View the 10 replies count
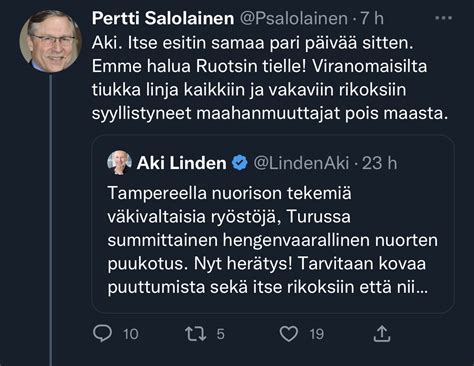Viewport: 474px width, 366px height. (x=131, y=334)
